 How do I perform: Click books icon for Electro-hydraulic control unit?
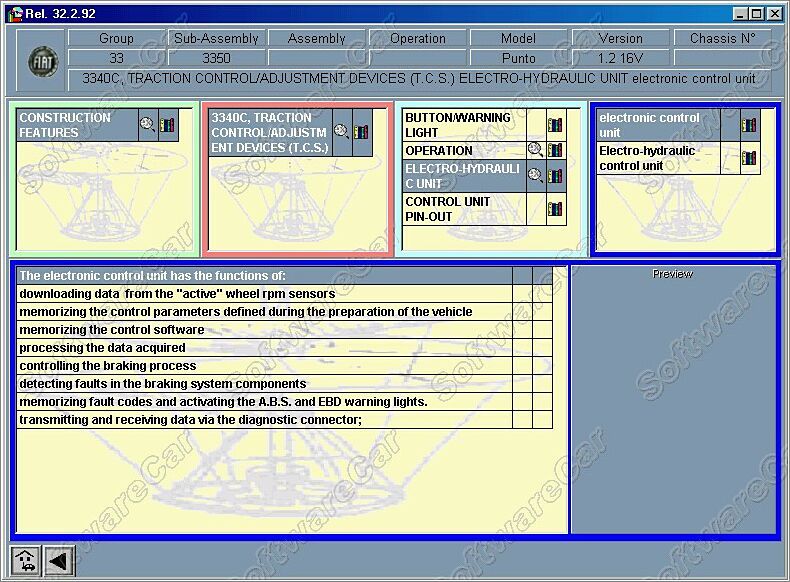coord(749,158)
